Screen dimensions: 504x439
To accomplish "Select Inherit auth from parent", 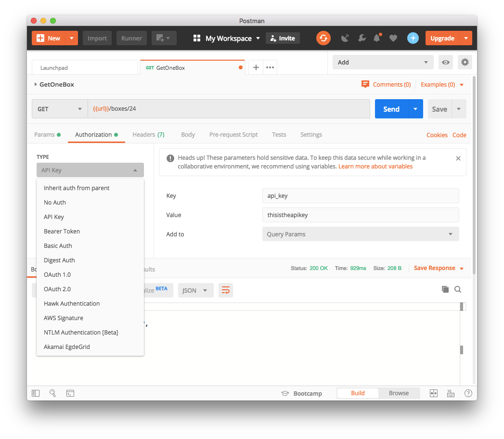I will 90,188.
